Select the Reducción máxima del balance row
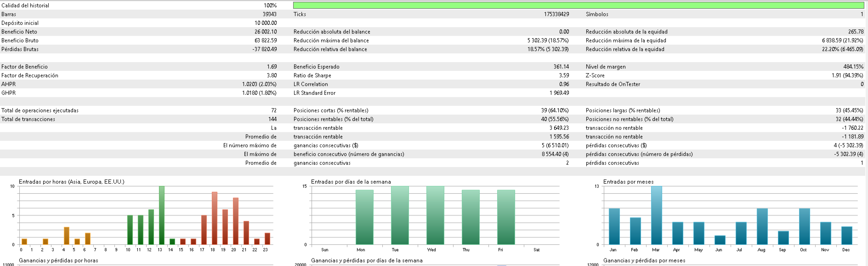 click(431, 40)
